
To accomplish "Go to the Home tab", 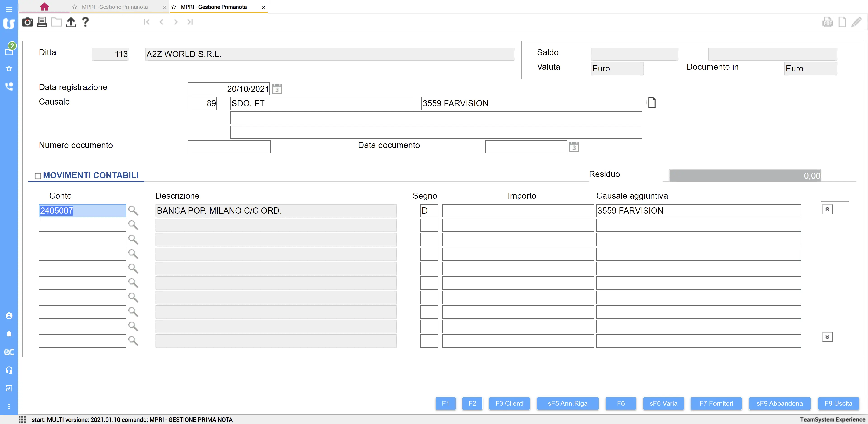I will (x=45, y=7).
